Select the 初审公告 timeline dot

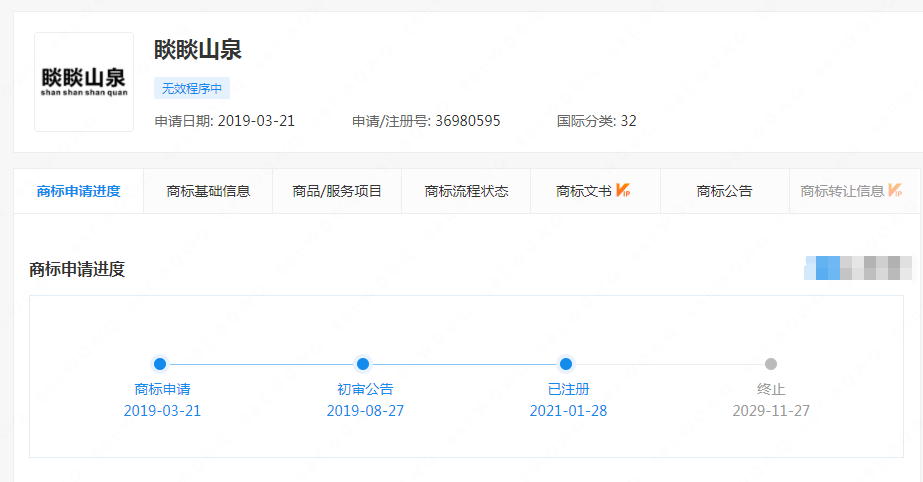(363, 364)
